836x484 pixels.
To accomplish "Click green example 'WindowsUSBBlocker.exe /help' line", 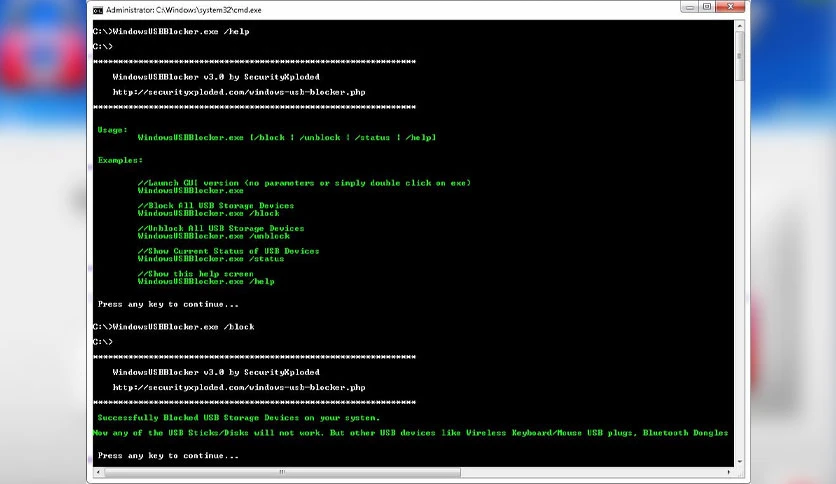I will point(206,281).
